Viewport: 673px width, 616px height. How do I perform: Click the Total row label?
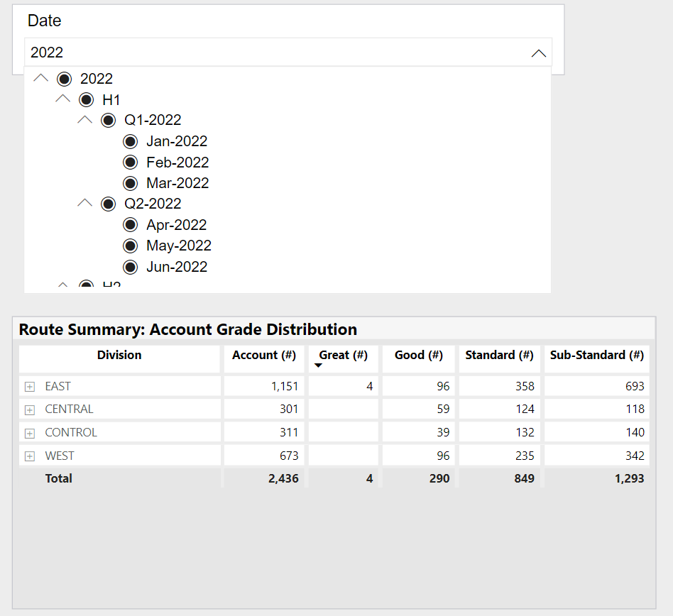[x=59, y=479]
